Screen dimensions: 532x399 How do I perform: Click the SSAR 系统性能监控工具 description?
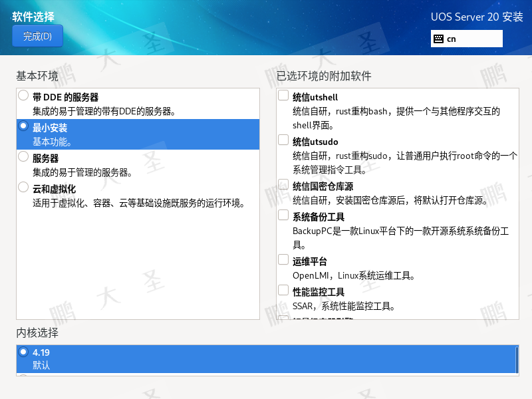pos(344,306)
